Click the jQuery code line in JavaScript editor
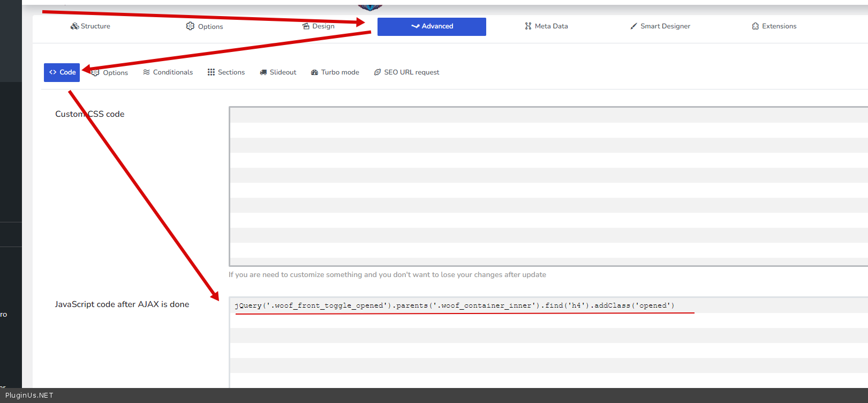 (x=454, y=305)
